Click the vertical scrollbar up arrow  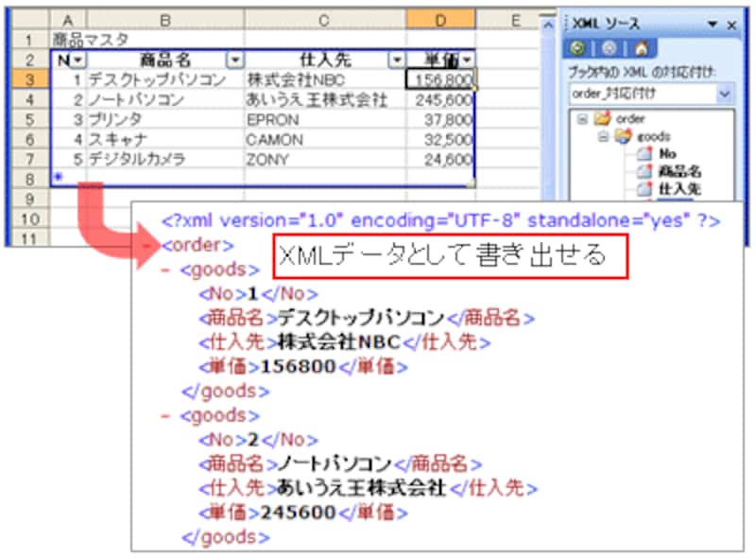pyautogui.click(x=548, y=25)
